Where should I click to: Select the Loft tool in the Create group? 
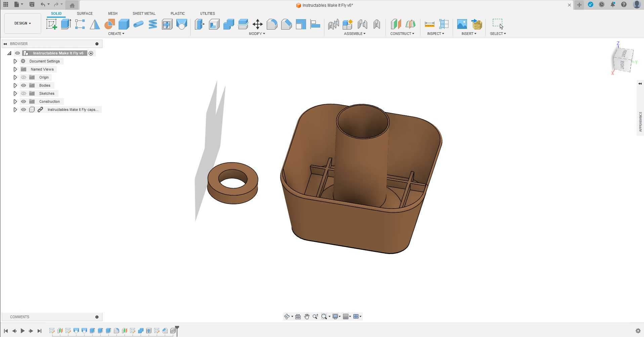click(182, 24)
